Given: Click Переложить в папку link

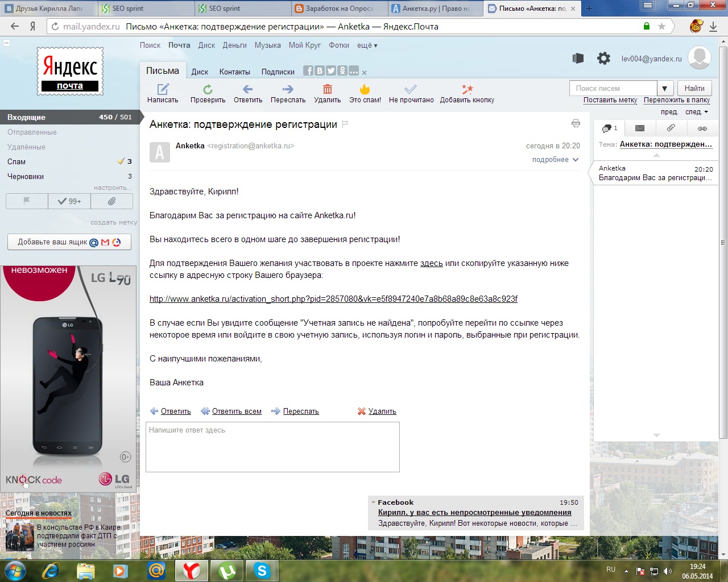Looking at the screenshot, I should (677, 100).
